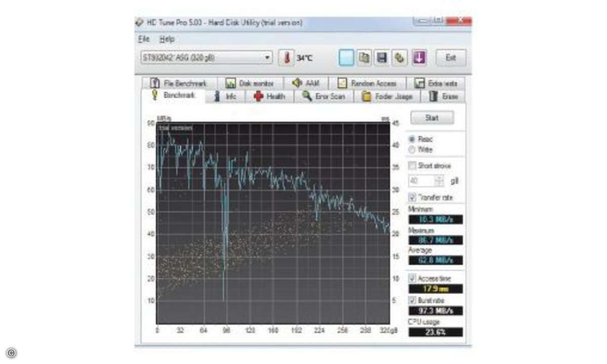Go to the Error Scan tab
The height and width of the screenshot is (364, 607).
tap(324, 96)
